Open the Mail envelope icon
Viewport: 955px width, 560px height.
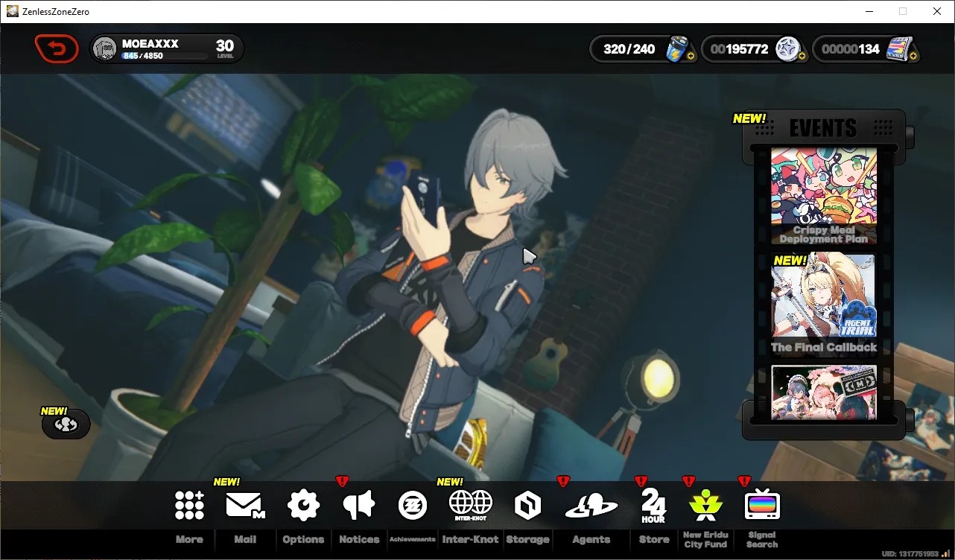point(245,505)
